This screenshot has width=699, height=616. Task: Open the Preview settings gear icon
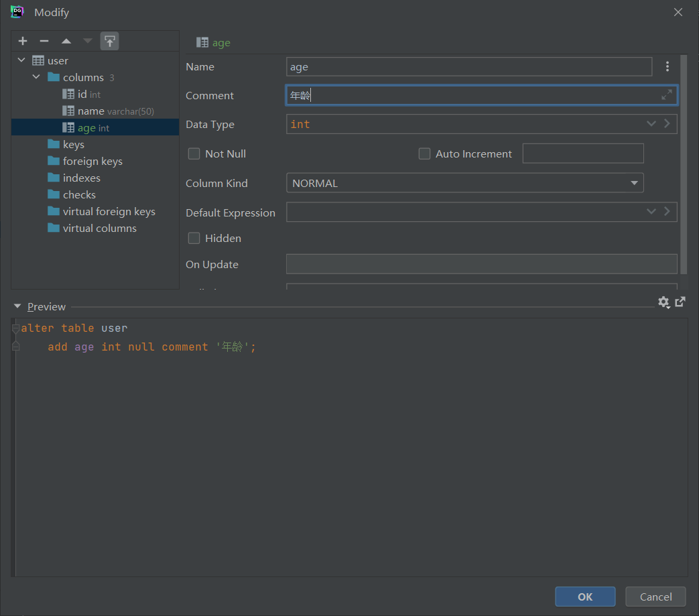point(663,302)
